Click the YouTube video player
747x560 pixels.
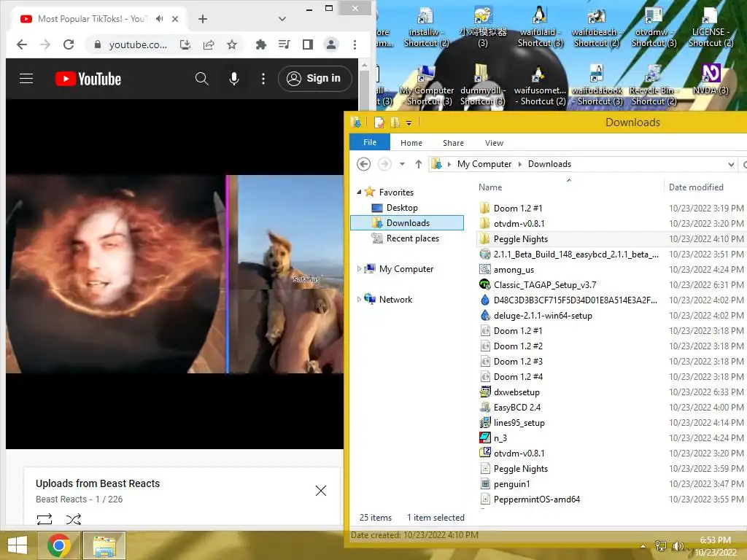(x=174, y=274)
